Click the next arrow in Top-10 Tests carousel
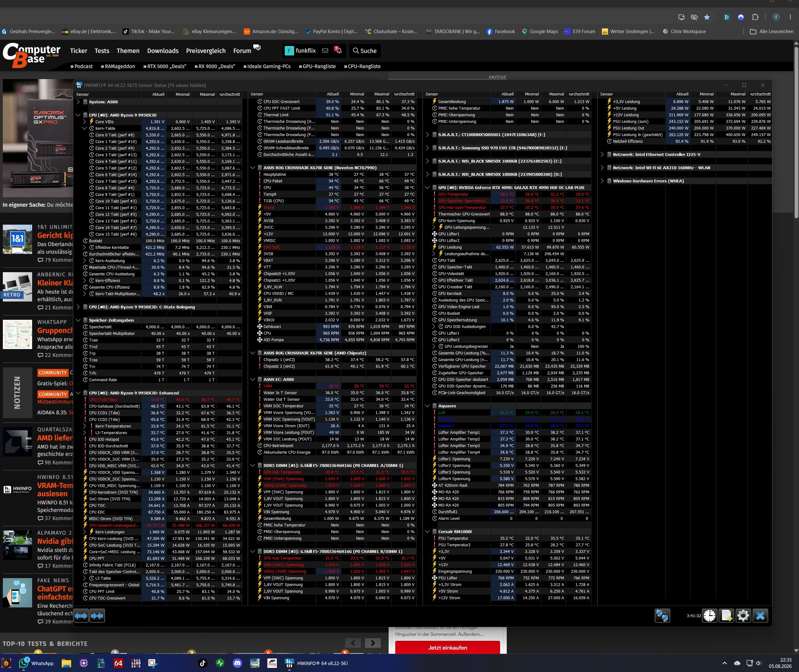The width and height of the screenshot is (799, 672). [x=373, y=643]
